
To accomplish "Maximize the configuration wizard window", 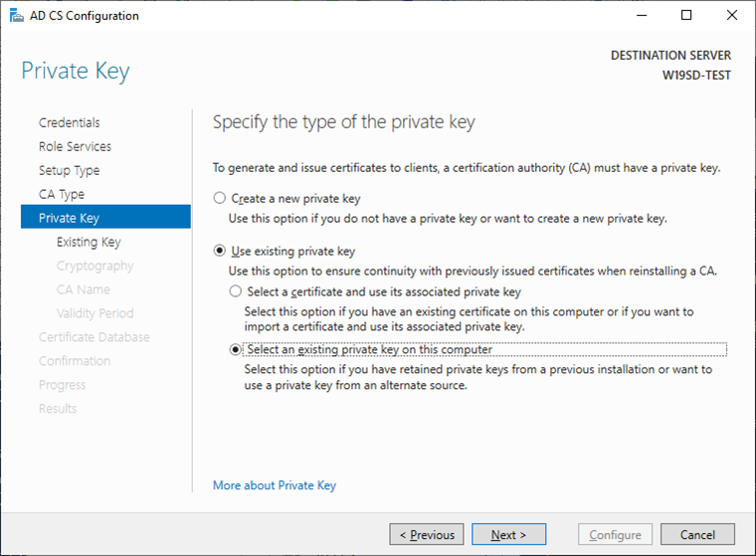I will pyautogui.click(x=686, y=16).
